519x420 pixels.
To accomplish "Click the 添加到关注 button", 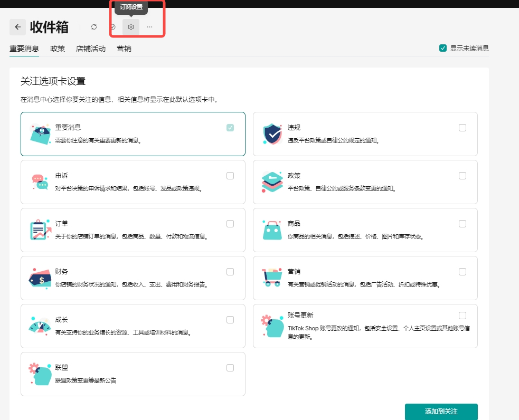I will point(441,412).
